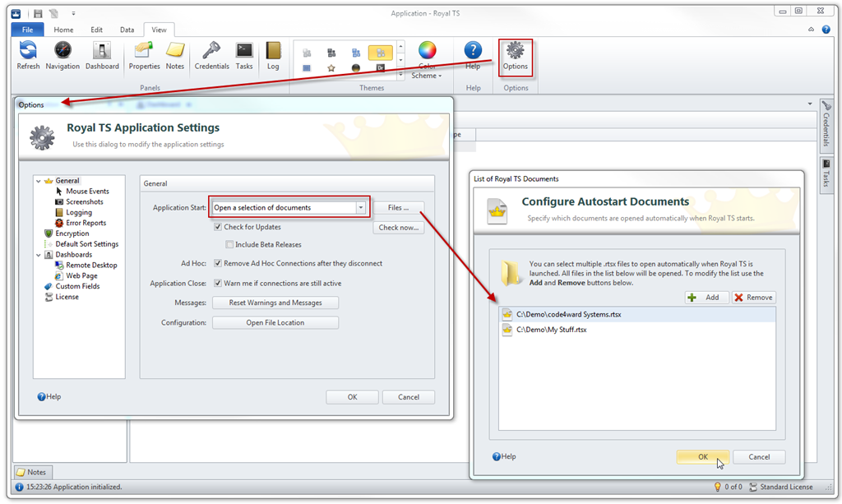Toggle Remove Ad Hoc Connections checkbox
This screenshot has height=504, width=842.
[x=217, y=264]
